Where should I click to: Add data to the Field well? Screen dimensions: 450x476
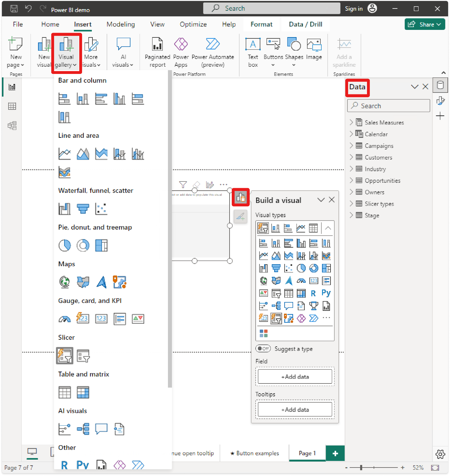click(295, 377)
